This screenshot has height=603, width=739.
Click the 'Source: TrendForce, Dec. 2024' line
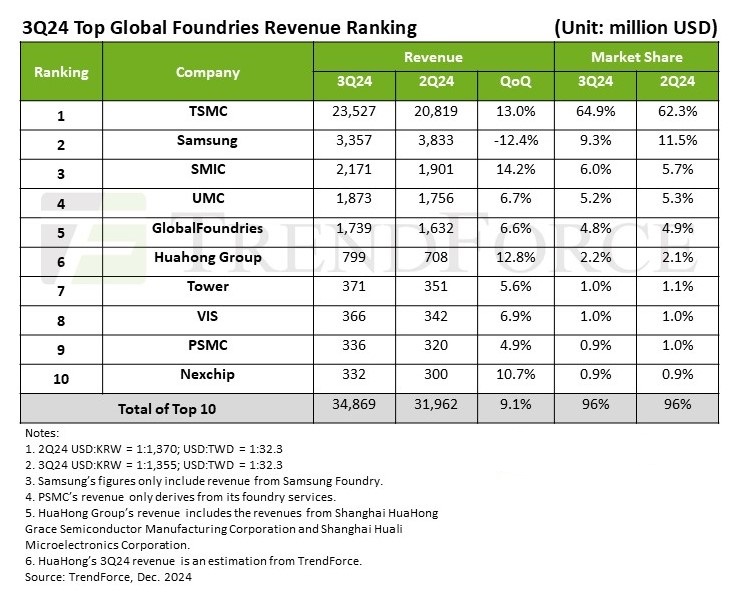click(108, 577)
